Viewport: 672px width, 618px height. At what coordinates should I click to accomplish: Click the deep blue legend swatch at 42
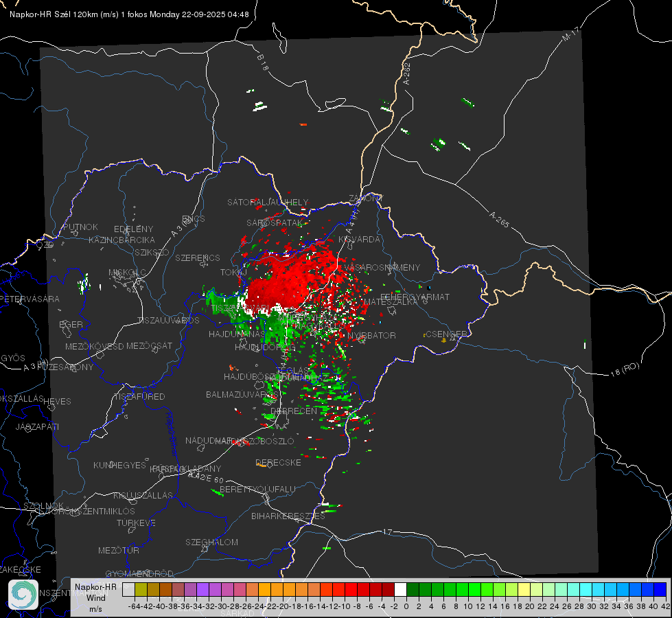pyautogui.click(x=660, y=589)
